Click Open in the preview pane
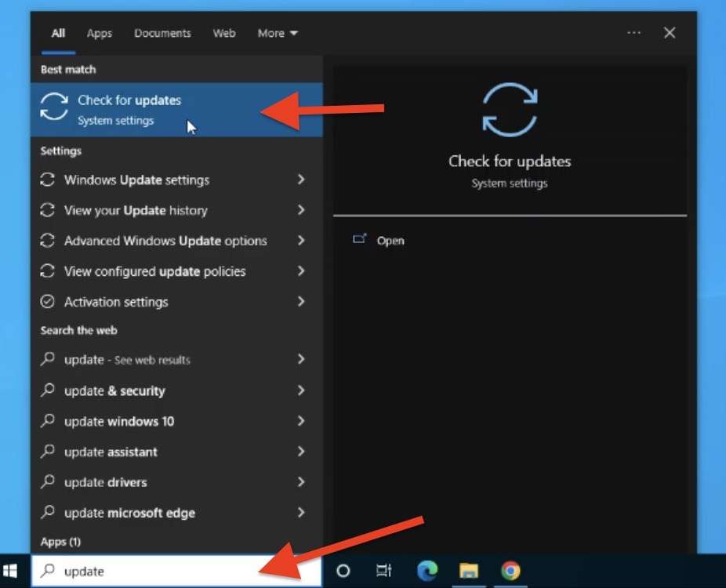The width and height of the screenshot is (726, 588). [x=390, y=241]
